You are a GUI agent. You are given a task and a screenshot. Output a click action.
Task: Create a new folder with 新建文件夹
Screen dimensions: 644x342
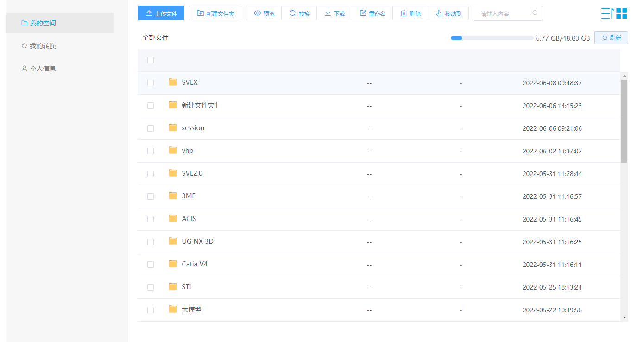point(215,13)
